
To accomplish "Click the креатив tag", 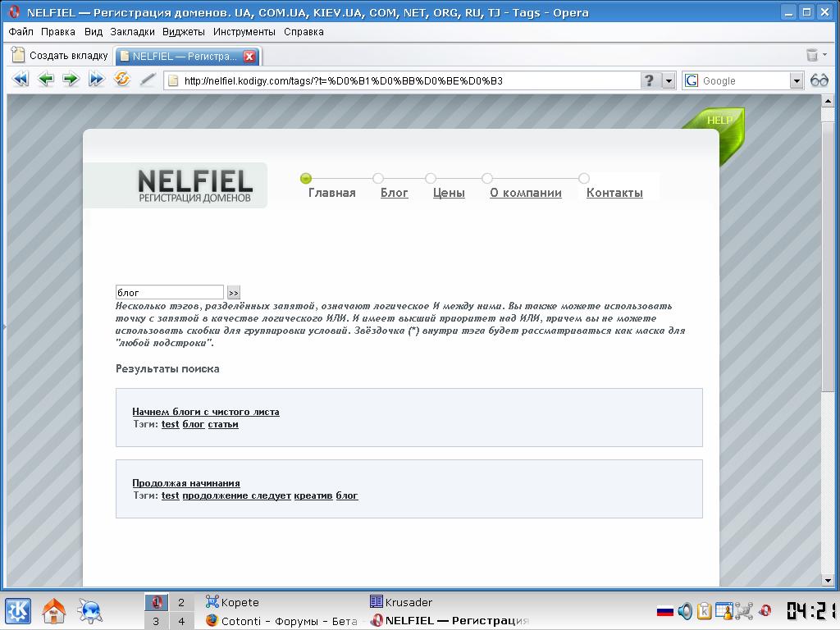I will click(313, 495).
